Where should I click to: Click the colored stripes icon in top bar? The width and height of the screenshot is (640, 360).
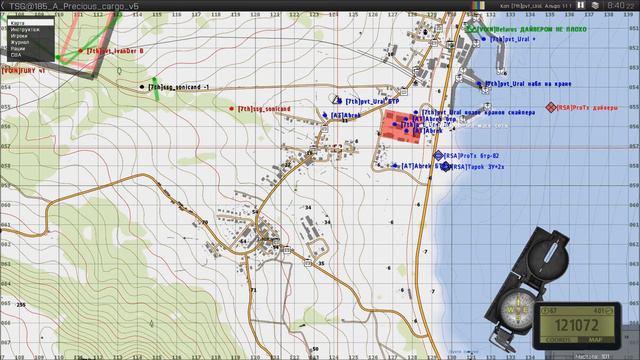click(x=478, y=5)
